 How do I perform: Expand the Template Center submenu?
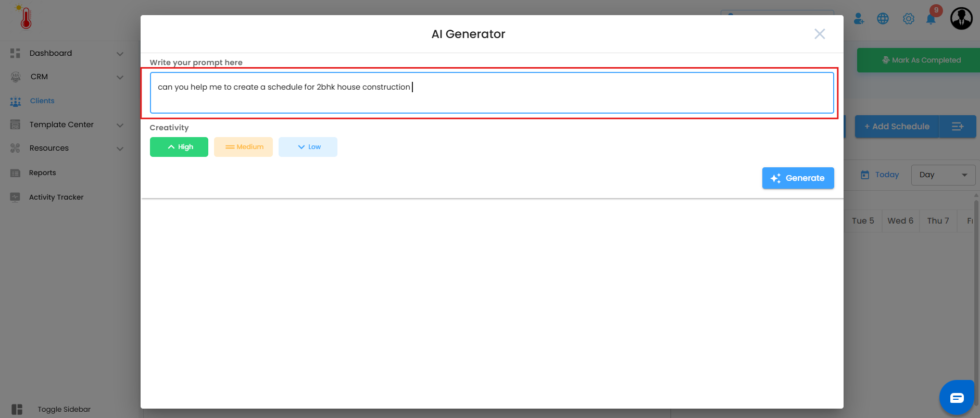click(x=120, y=125)
